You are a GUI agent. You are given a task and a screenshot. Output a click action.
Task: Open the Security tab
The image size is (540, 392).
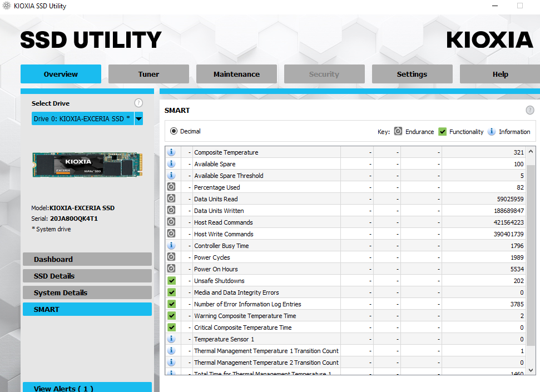tap(324, 74)
